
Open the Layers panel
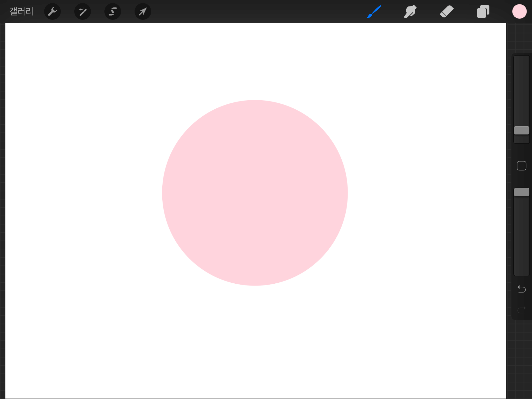coord(483,11)
